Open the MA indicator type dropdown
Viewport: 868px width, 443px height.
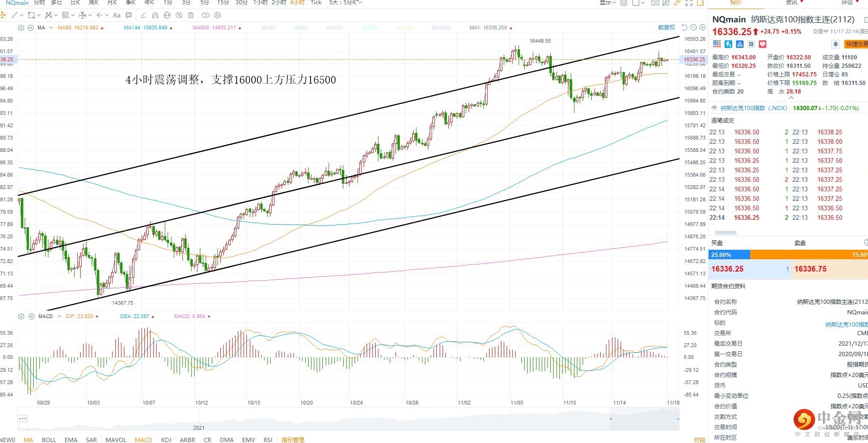click(51, 28)
